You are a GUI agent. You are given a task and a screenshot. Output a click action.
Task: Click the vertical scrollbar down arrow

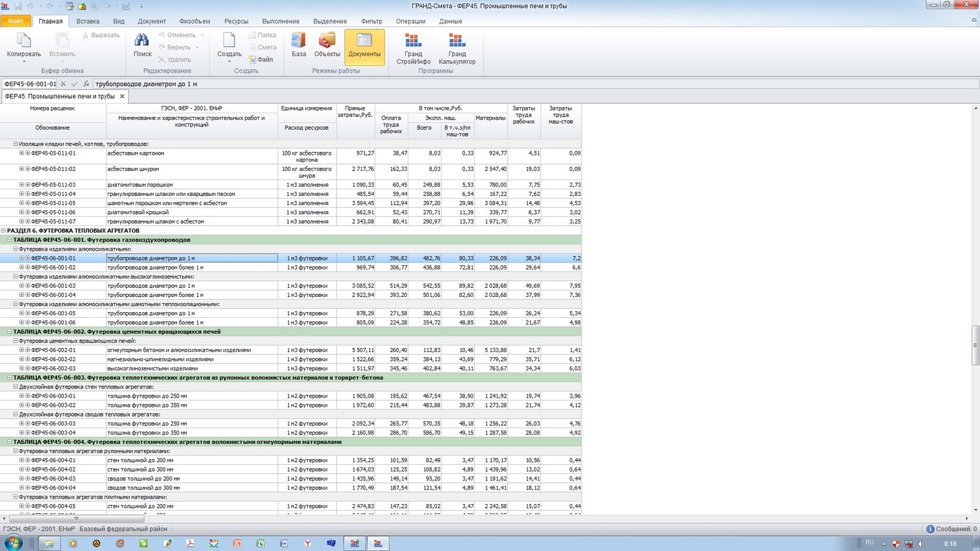coord(975,510)
